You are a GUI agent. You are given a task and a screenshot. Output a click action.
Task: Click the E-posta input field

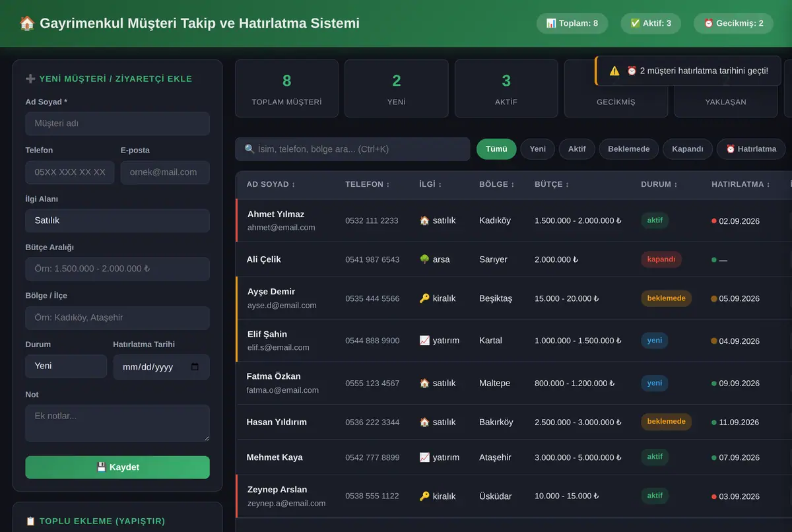point(165,172)
